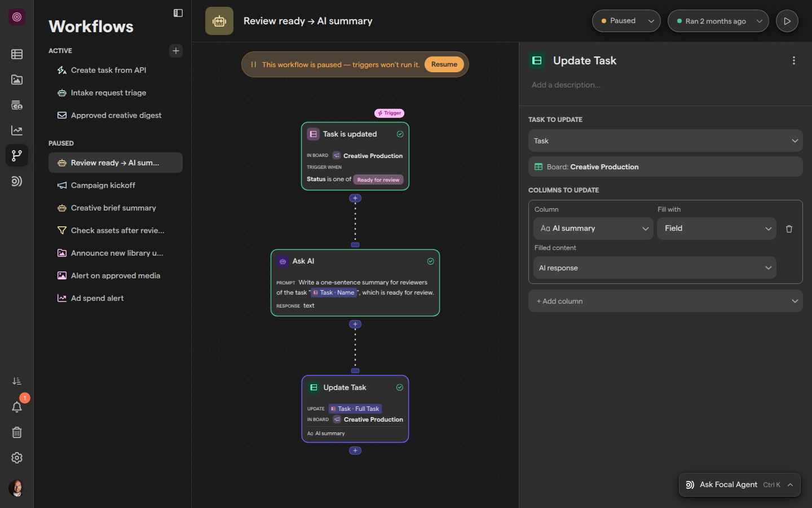812x508 pixels.
Task: Open the sort list sidebar icon
Action: click(x=17, y=382)
